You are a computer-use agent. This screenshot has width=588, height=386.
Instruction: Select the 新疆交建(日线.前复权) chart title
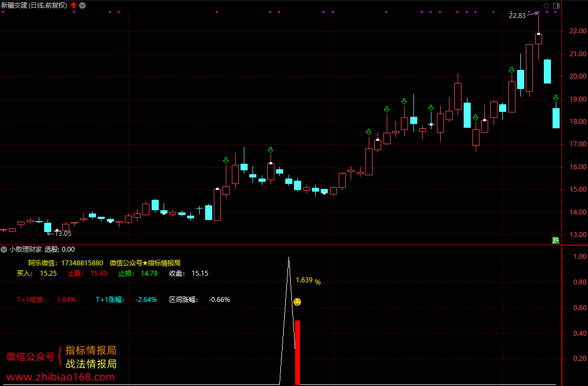click(34, 5)
